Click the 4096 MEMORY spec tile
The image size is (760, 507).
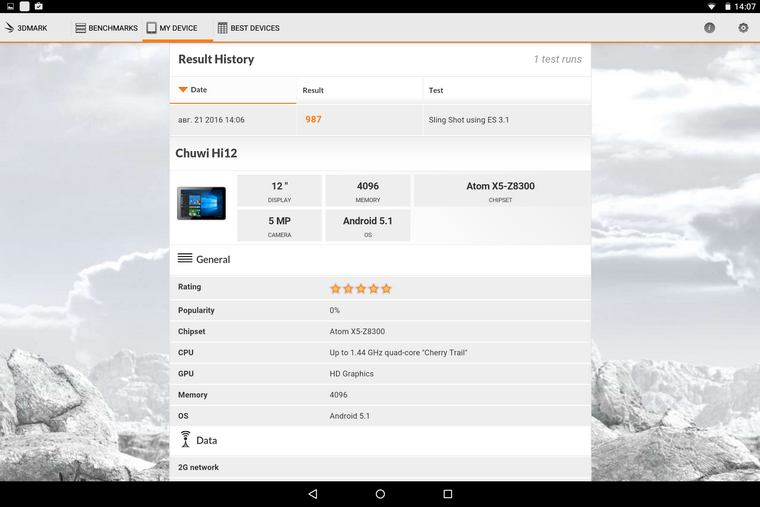(x=368, y=191)
